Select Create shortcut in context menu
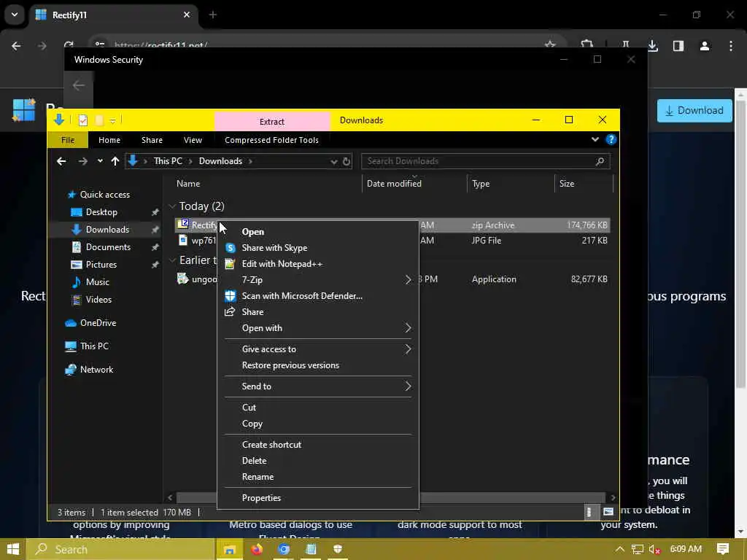The height and width of the screenshot is (560, 747). click(271, 445)
